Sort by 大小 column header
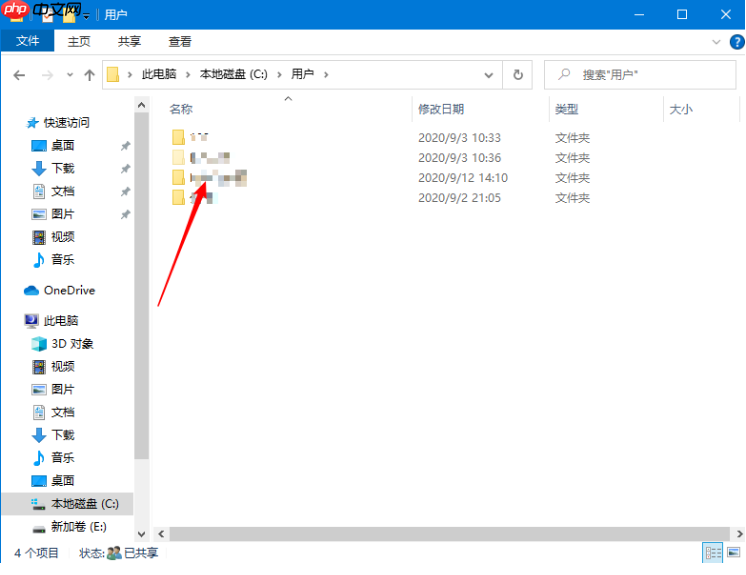Viewport: 746px width, 575px height. (x=681, y=109)
